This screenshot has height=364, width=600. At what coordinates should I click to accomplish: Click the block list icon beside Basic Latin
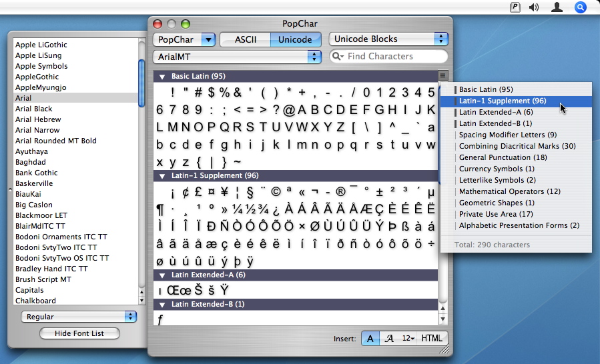442,75
